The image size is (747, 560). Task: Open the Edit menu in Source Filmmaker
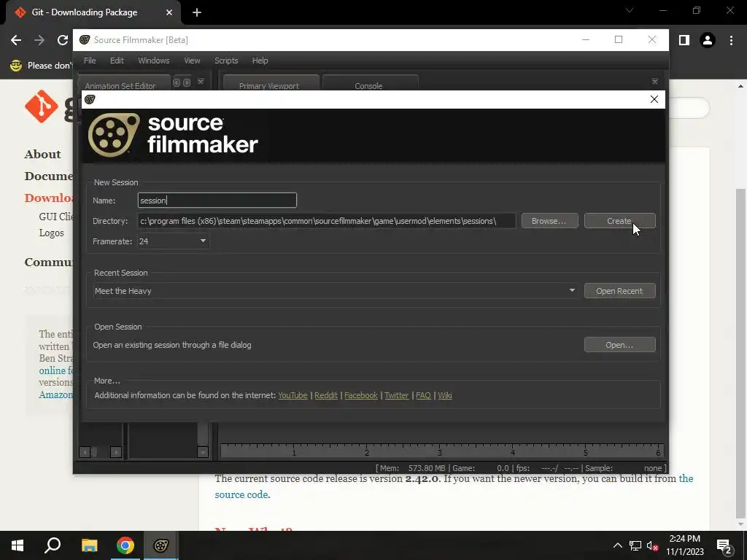click(117, 61)
